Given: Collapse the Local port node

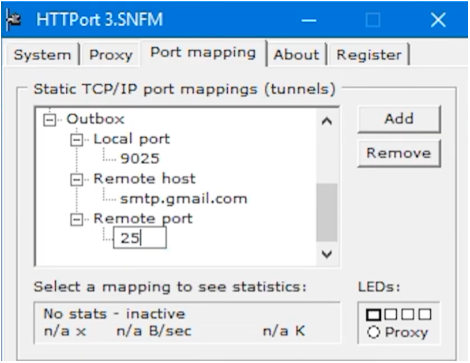Looking at the screenshot, I should 76,140.
